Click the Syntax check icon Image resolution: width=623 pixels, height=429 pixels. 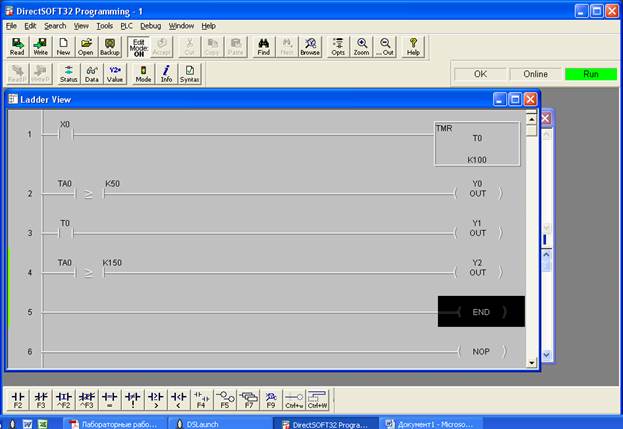pos(190,73)
